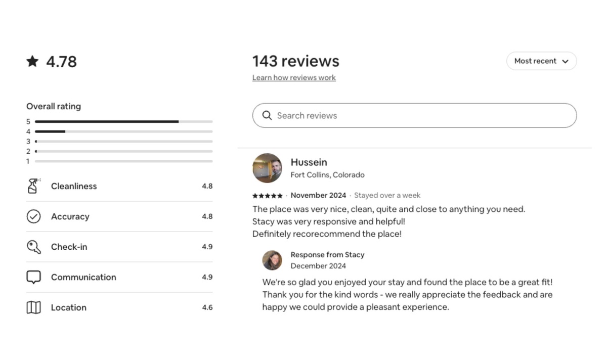Click into the Search reviews field
The height and width of the screenshot is (364, 607).
click(x=420, y=115)
